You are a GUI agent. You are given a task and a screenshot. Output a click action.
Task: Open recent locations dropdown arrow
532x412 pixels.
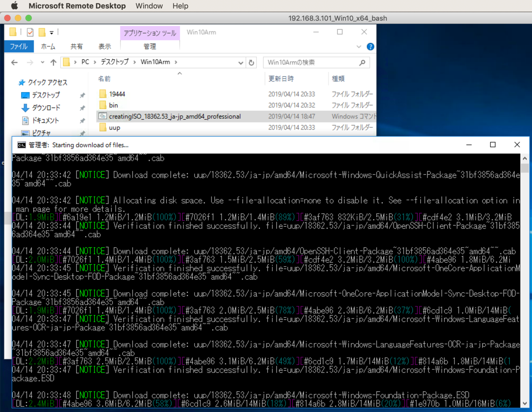[x=43, y=63]
